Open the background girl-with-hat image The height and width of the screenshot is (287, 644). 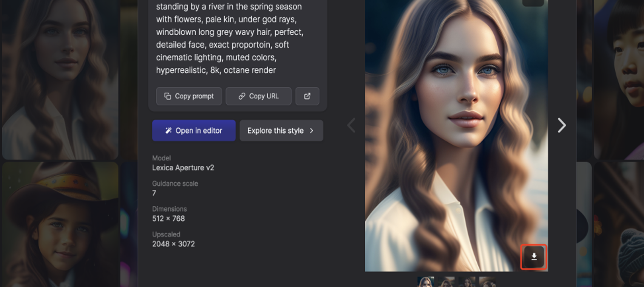[60, 224]
